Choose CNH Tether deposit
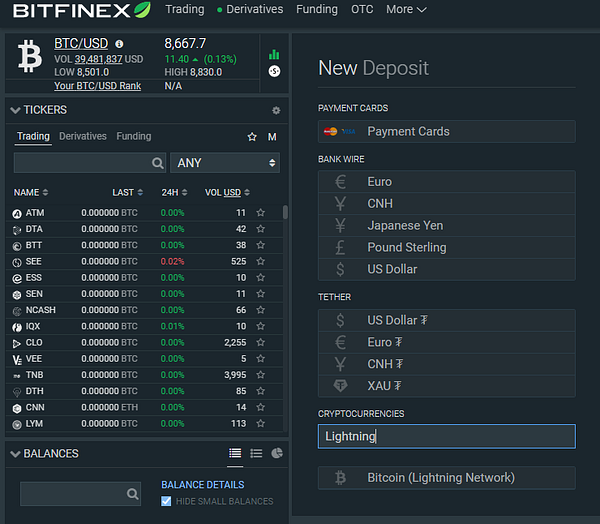600x524 pixels. tap(447, 364)
